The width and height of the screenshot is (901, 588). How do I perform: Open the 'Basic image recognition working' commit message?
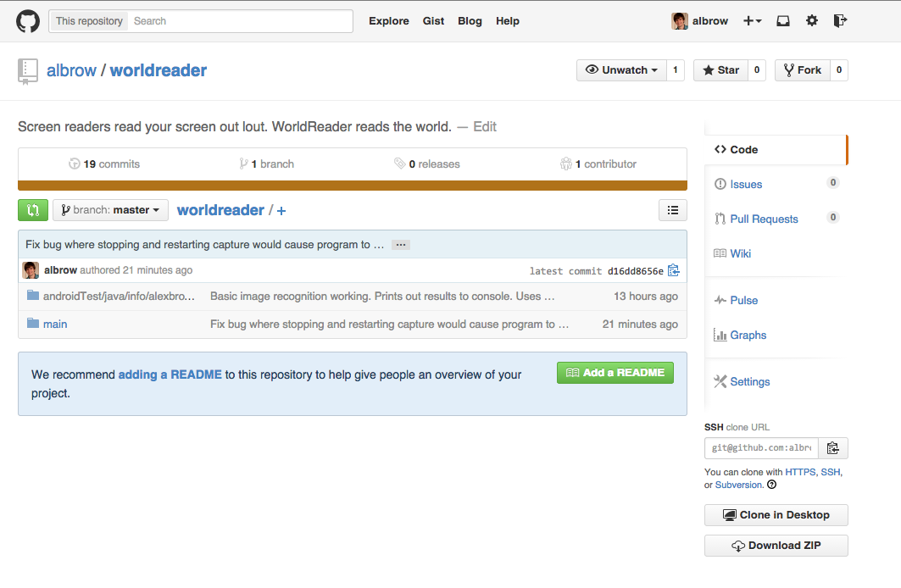pos(382,297)
